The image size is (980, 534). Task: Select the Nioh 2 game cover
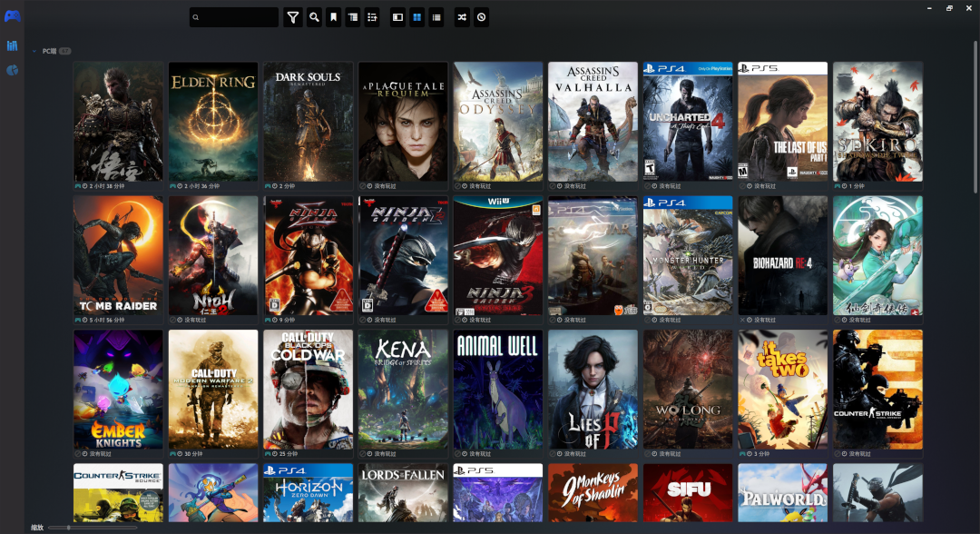(213, 255)
